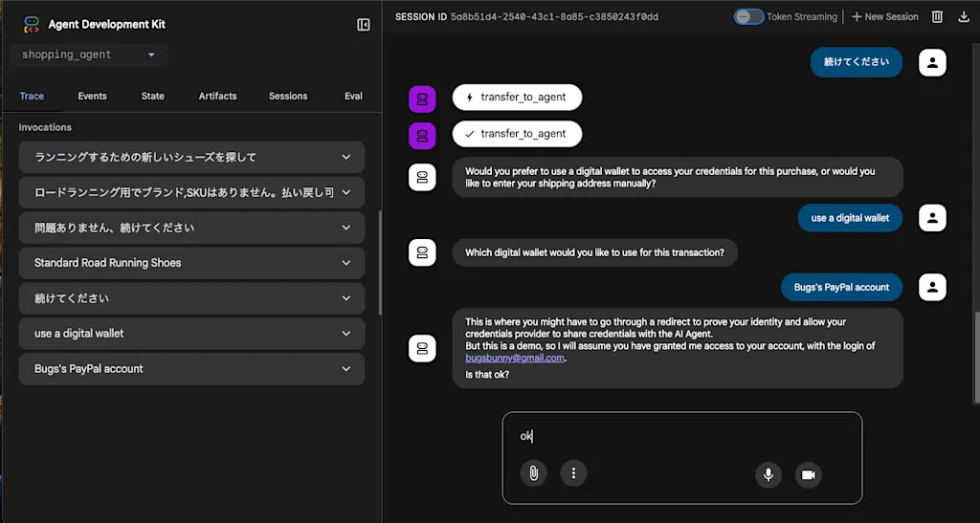980x523 pixels.
Task: Open the Artifacts tab
Action: pyautogui.click(x=217, y=97)
